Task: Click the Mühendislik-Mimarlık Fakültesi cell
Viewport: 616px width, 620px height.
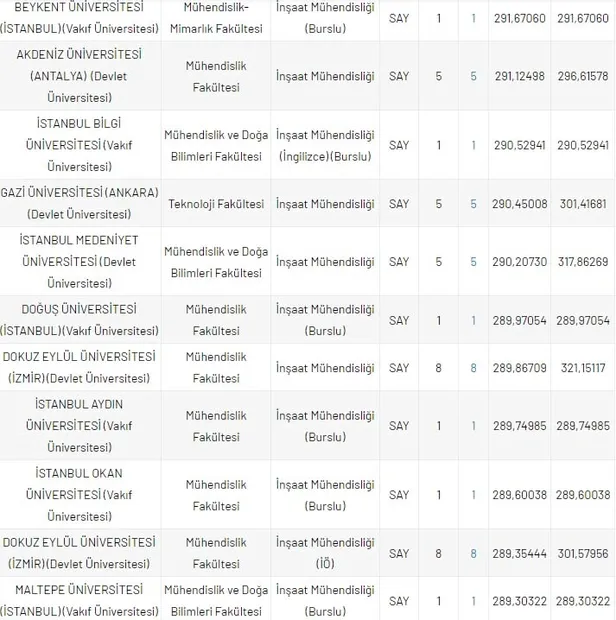Action: click(x=216, y=18)
